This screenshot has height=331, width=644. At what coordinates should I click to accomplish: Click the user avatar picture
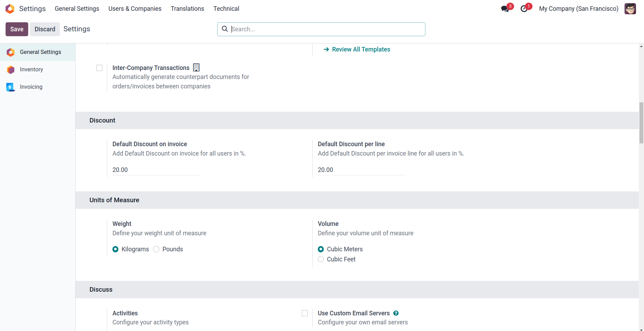(x=630, y=9)
